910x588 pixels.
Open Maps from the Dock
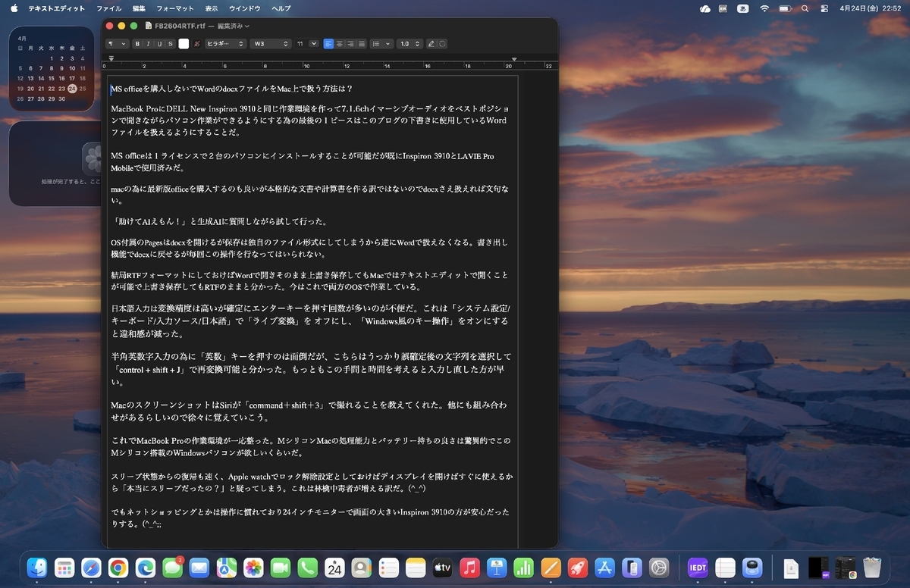click(226, 568)
